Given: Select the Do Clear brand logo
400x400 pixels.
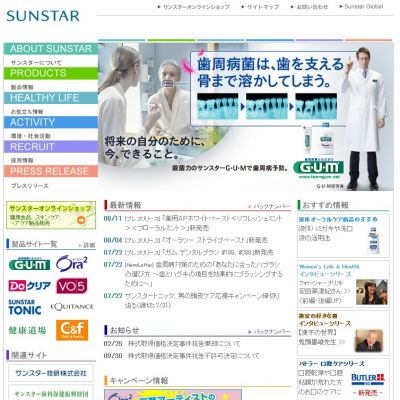Looking at the screenshot, I should [30, 286].
